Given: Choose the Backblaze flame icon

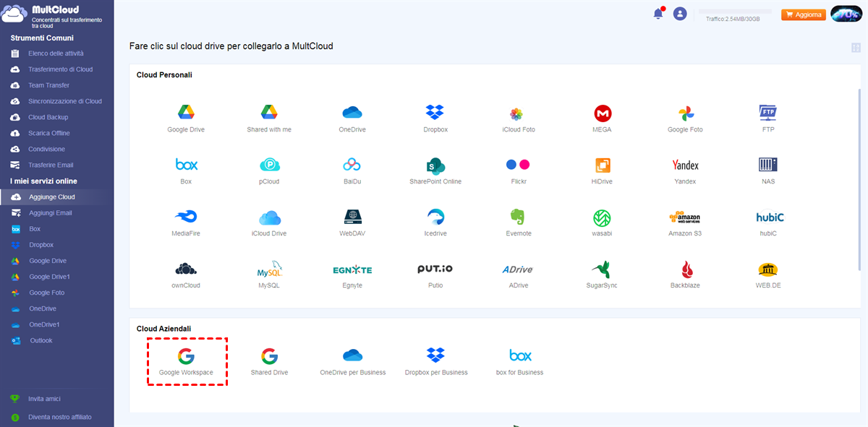Looking at the screenshot, I should 687,269.
